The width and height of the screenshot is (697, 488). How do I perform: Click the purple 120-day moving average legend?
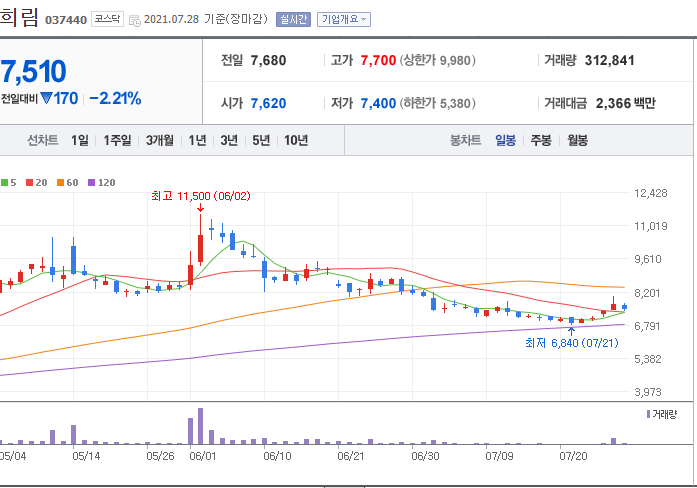click(102, 183)
